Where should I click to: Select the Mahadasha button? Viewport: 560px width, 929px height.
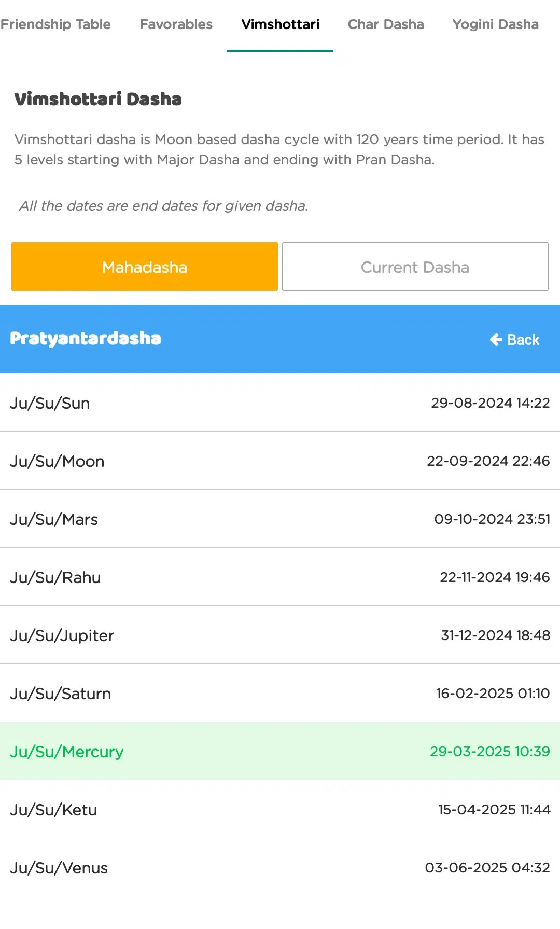coord(145,267)
